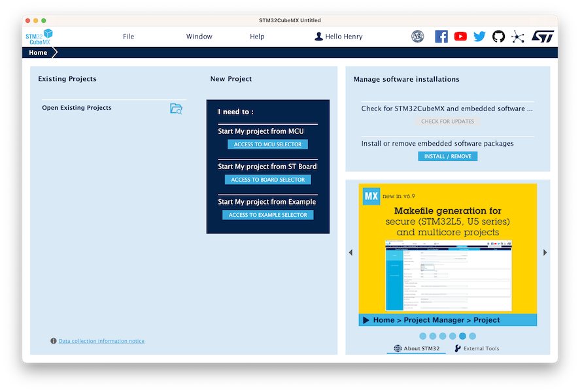Select the Home breadcrumb tab
This screenshot has width=580, height=392.
coord(38,52)
